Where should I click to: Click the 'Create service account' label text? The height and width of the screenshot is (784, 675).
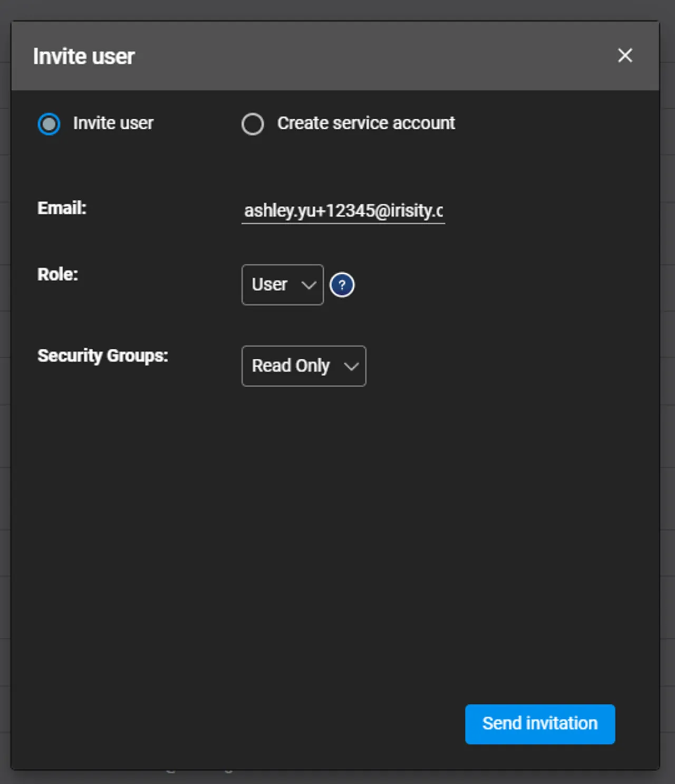[366, 123]
